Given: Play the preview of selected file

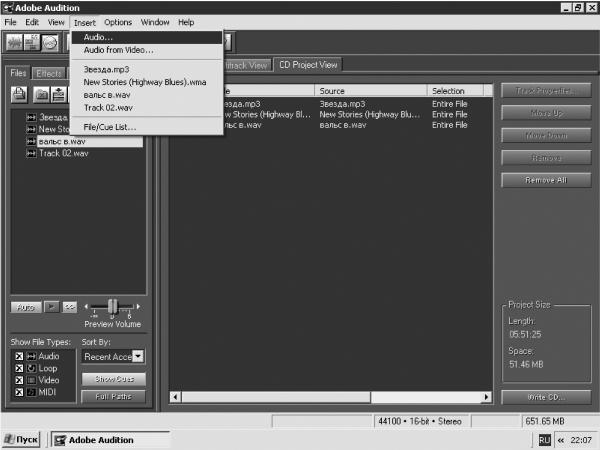Looking at the screenshot, I should [51, 307].
